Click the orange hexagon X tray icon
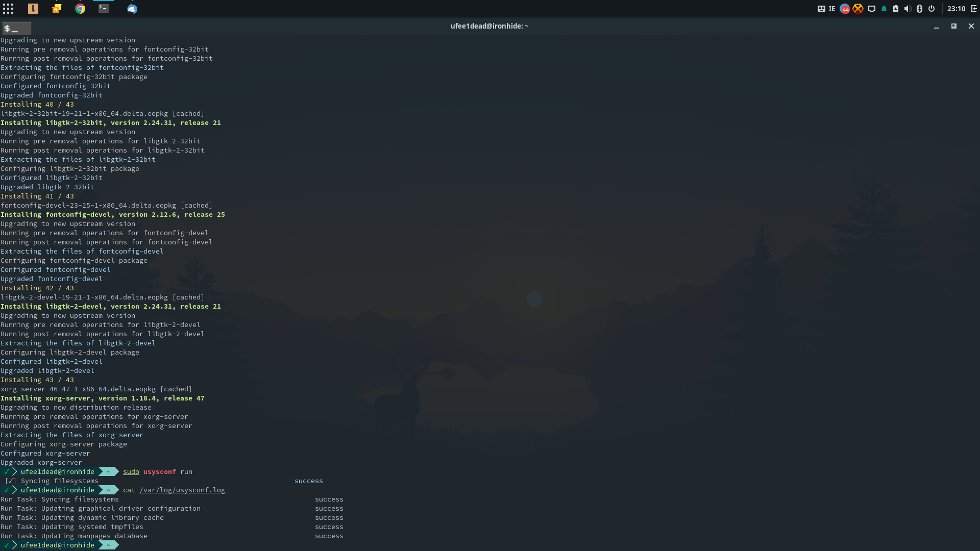 click(858, 9)
